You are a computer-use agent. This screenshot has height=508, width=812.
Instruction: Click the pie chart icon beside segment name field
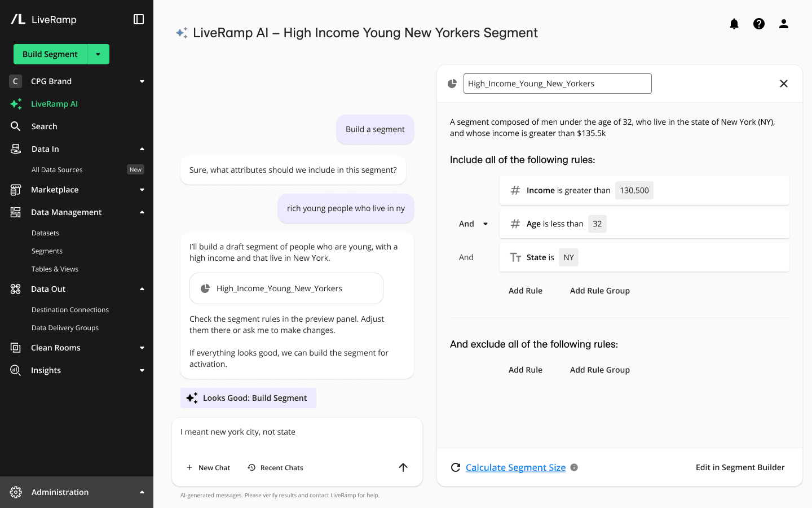coord(452,84)
